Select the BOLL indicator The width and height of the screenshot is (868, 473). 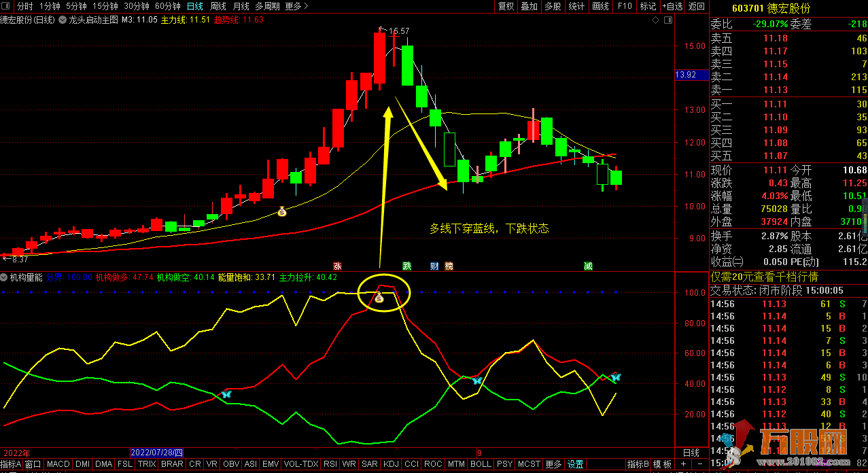481,464
